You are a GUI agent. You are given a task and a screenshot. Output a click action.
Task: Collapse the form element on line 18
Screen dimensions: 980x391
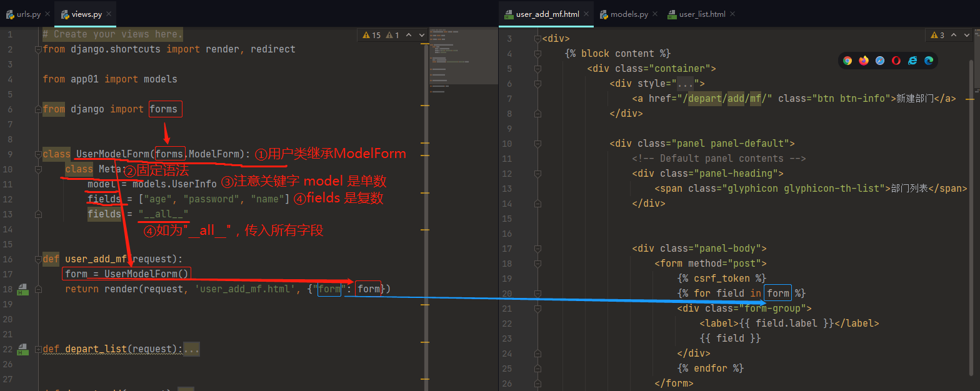(x=537, y=264)
